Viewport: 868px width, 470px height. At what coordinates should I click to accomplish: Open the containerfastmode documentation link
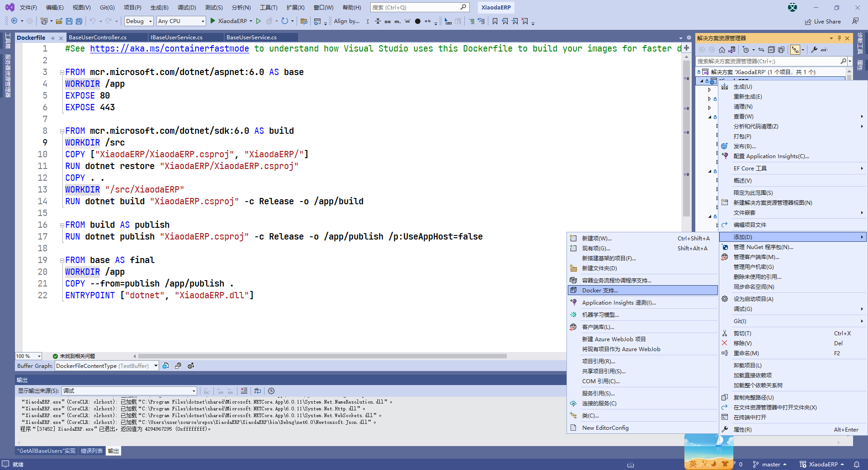point(169,48)
